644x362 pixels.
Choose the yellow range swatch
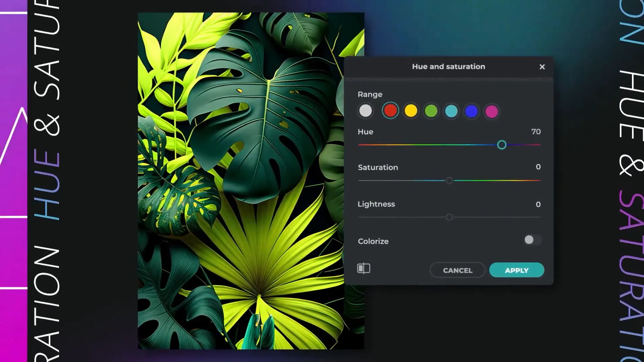(411, 111)
